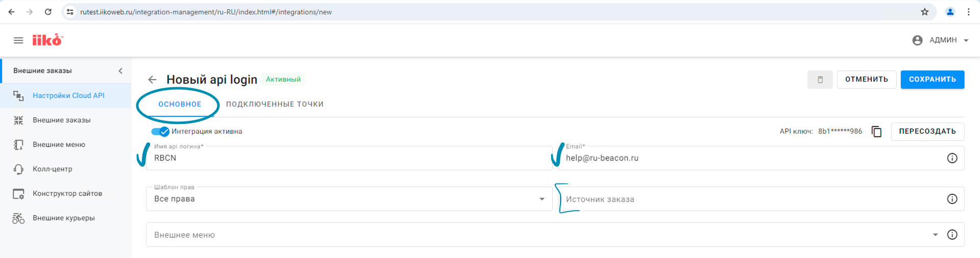Click the Пересоздать button

point(927,132)
